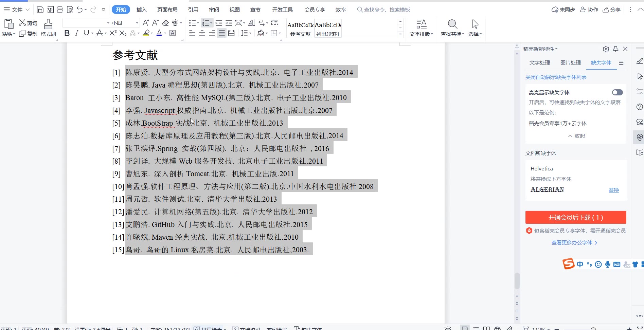Apply the 列出段落1 style from gallery

[328, 28]
